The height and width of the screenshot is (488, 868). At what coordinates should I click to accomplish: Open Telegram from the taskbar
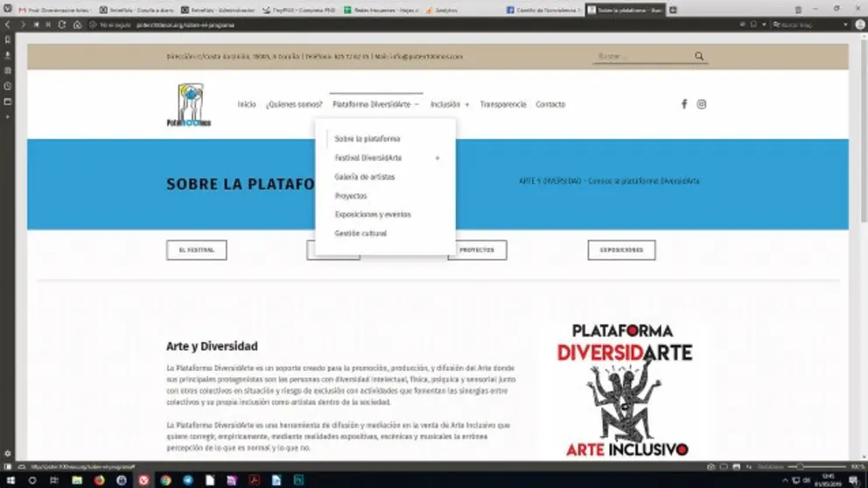[187, 480]
